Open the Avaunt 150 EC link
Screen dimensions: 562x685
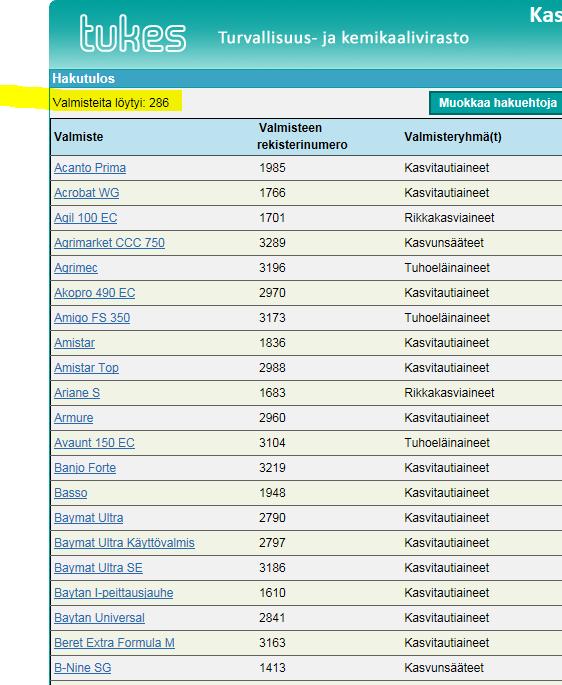[x=94, y=443]
